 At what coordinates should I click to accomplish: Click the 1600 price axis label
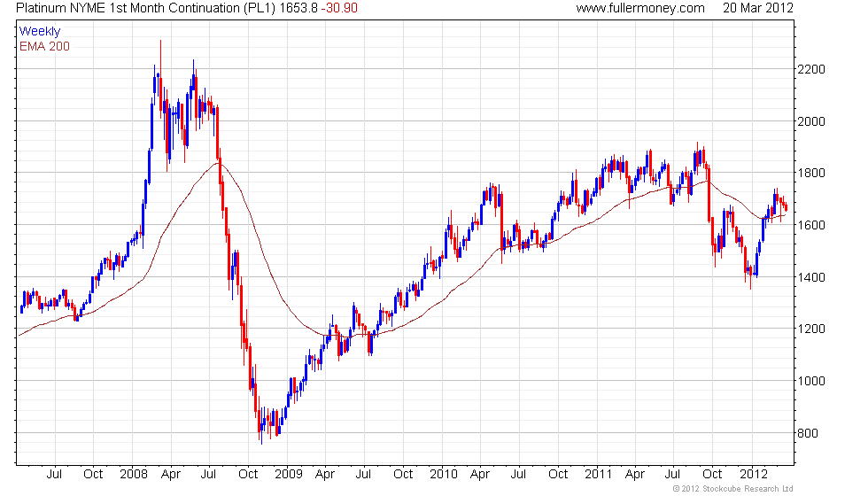pyautogui.click(x=810, y=225)
